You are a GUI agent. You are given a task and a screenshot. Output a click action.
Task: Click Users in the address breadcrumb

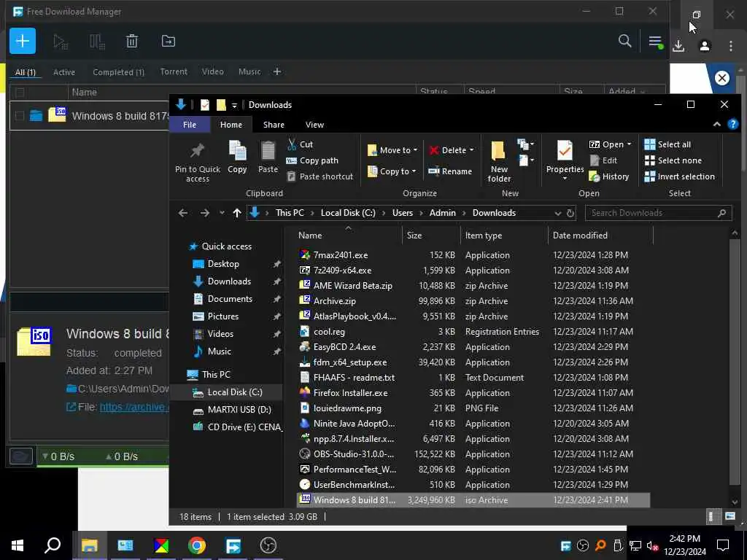click(403, 213)
